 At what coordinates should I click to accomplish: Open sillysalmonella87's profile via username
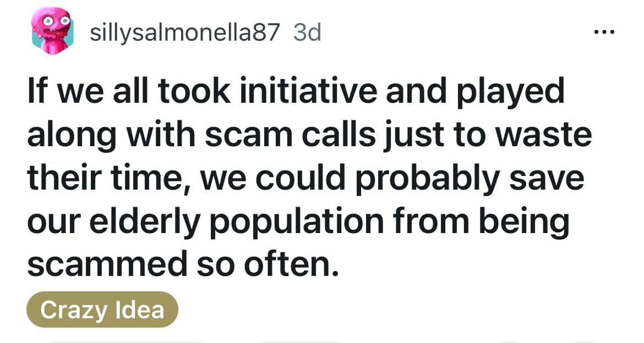(184, 32)
